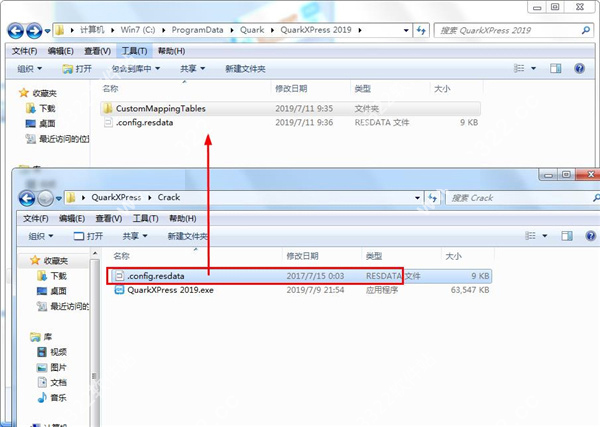Viewport: 600px width, 427px height.
Task: Open 工具(T) menu in Crack window
Action: (145, 218)
